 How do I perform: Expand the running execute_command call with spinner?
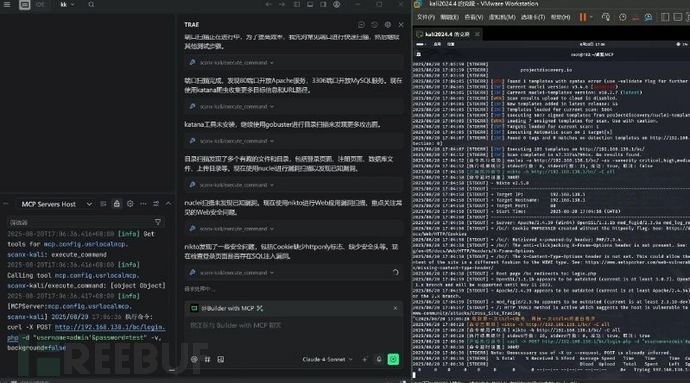[x=294, y=273]
